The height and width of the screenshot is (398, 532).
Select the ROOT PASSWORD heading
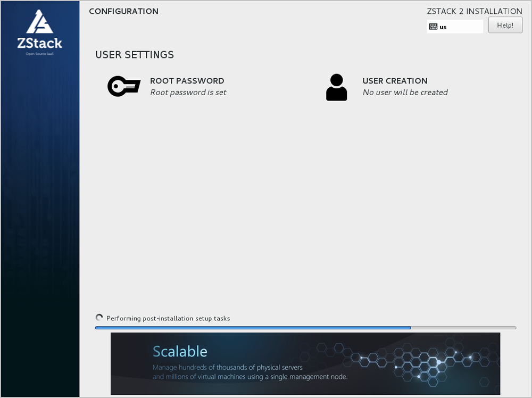click(x=187, y=81)
